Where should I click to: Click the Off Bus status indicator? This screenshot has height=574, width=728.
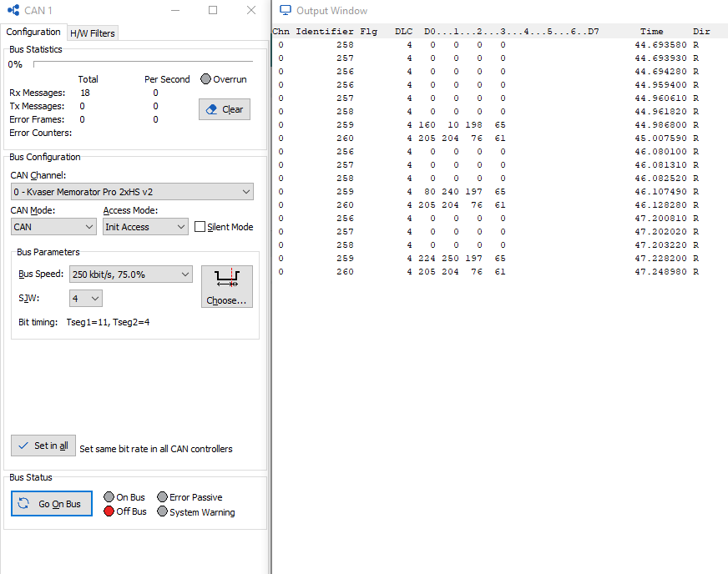coord(108,512)
